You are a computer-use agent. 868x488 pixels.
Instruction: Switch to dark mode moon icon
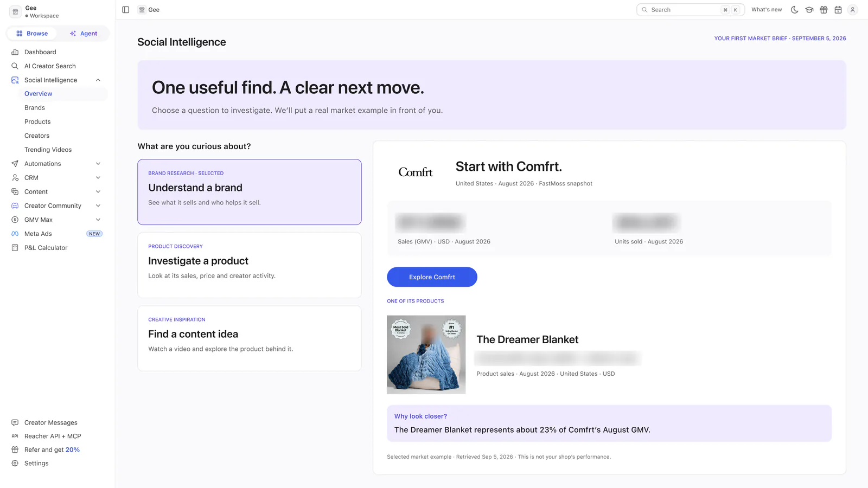coord(795,10)
